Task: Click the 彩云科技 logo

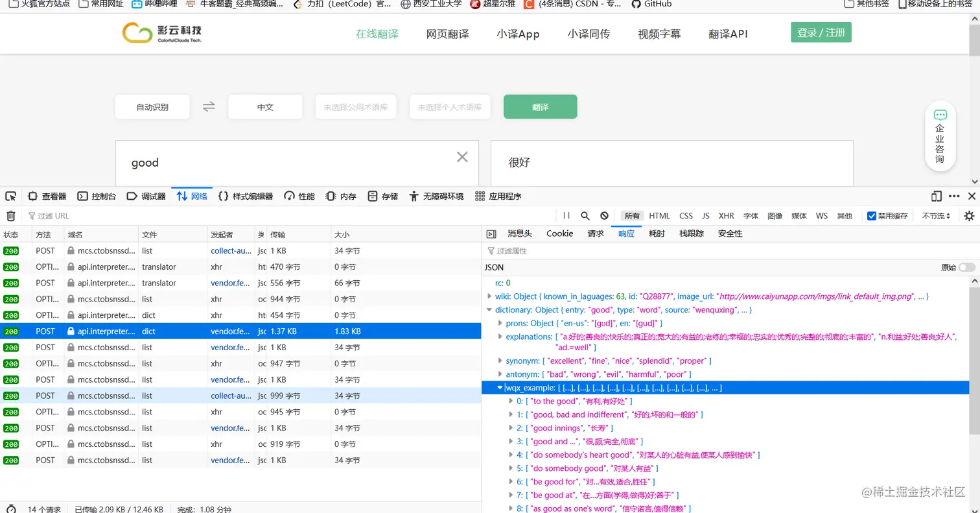Action: (163, 32)
